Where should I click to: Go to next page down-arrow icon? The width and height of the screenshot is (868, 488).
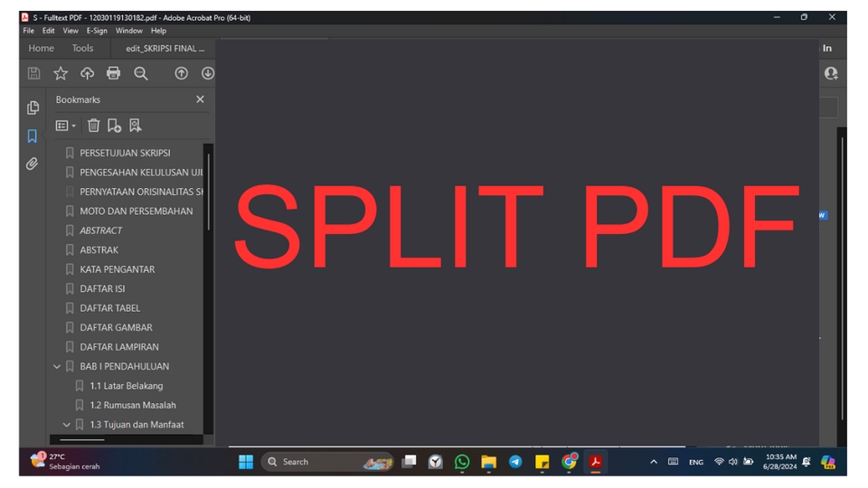click(208, 73)
